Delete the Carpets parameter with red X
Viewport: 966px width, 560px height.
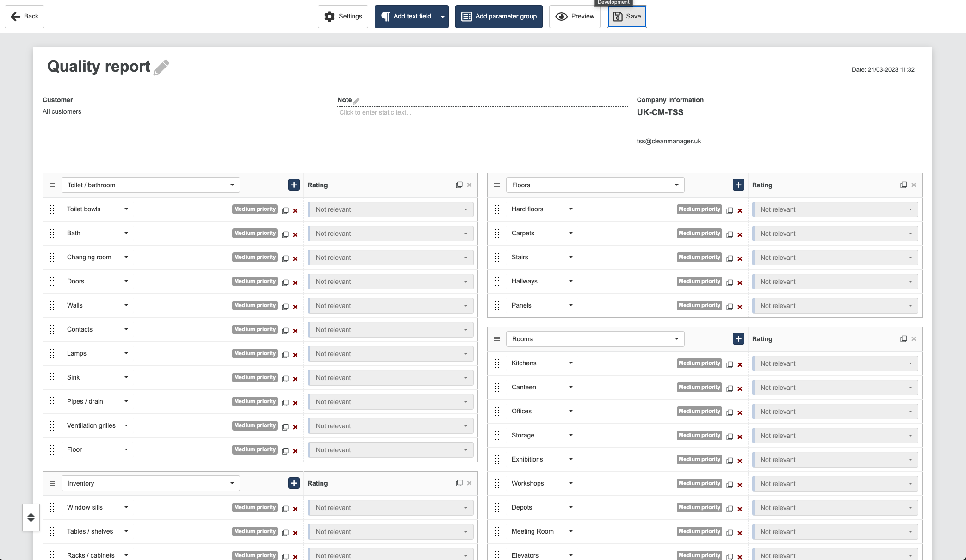click(x=740, y=234)
